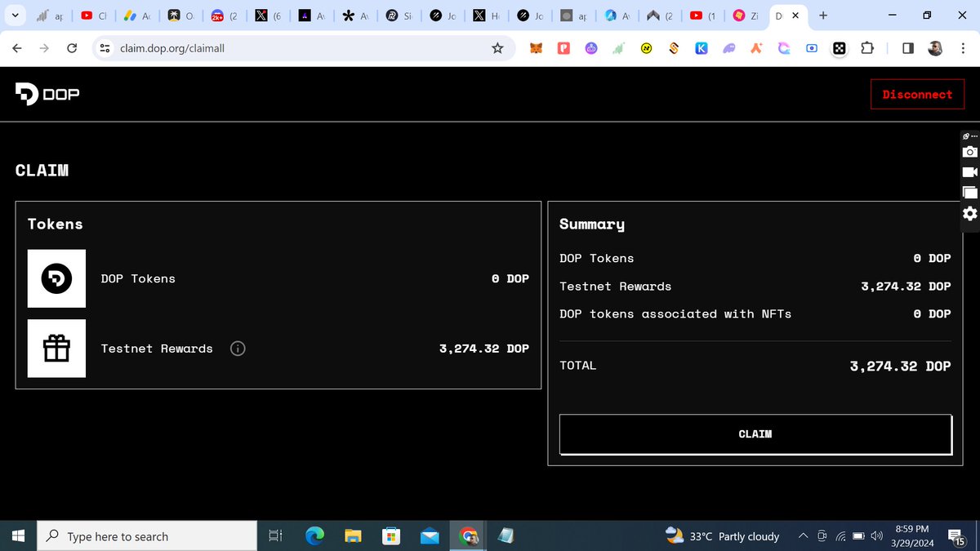
Task: Open Microsoft Store from the taskbar
Action: [391, 536]
